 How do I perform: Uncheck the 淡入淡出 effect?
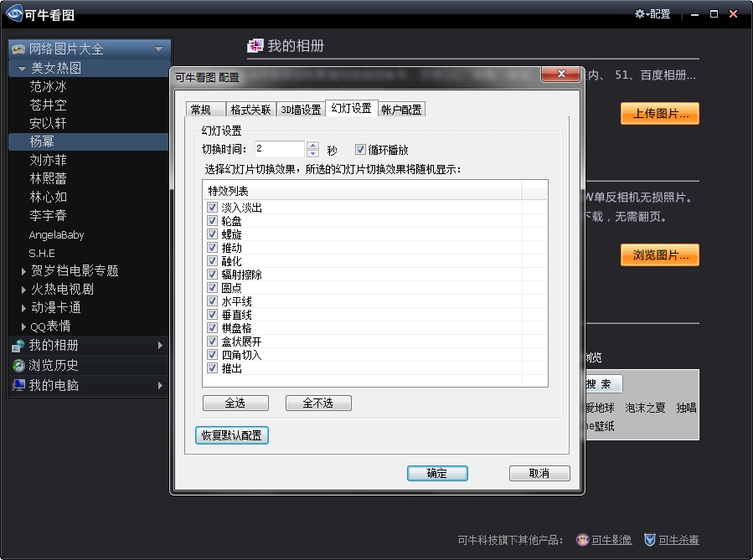213,207
